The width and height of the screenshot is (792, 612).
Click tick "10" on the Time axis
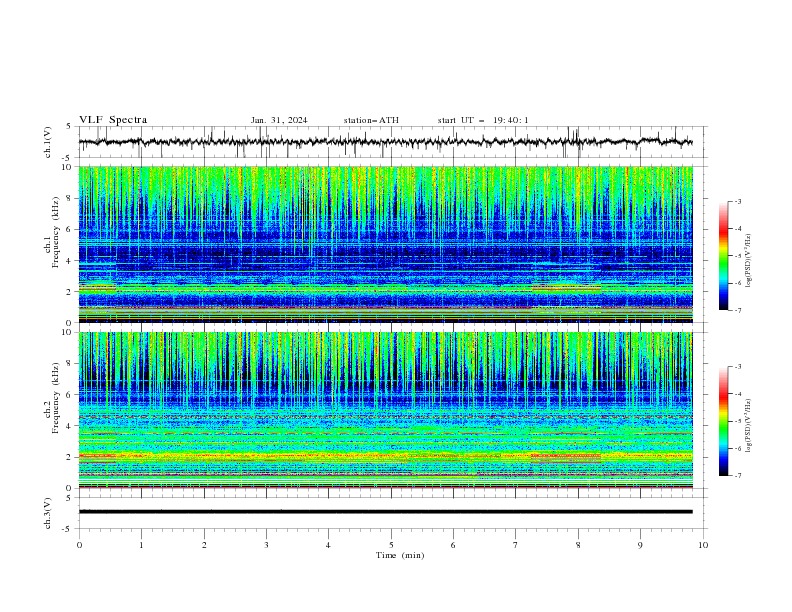[703, 545]
